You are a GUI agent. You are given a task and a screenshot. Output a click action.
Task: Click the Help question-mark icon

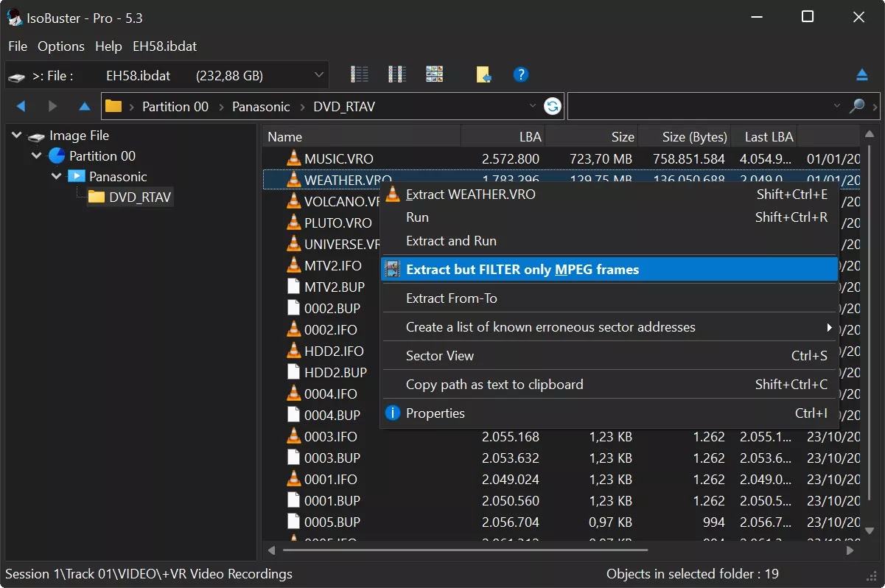point(521,74)
